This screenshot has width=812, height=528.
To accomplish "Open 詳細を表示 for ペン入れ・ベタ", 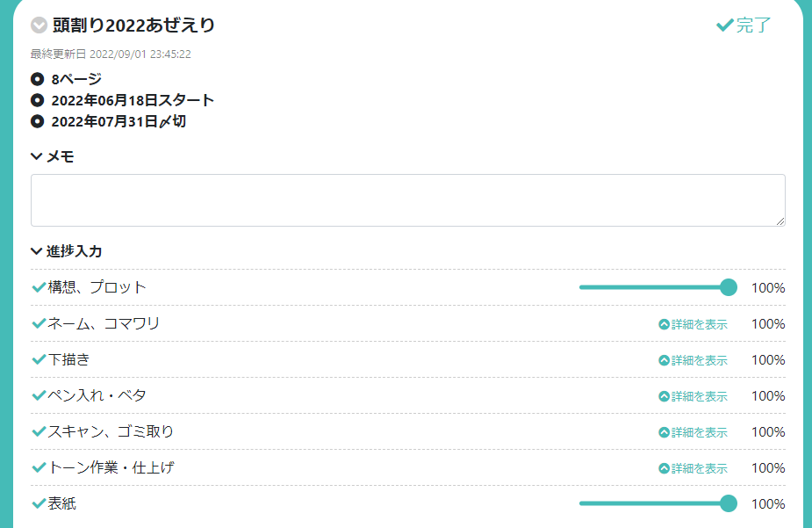I will pos(693,396).
